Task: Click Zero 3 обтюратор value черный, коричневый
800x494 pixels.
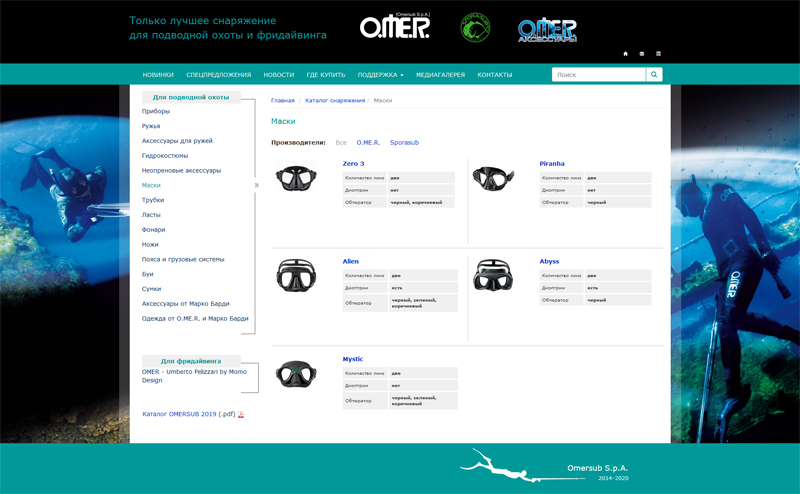Action: (416, 203)
